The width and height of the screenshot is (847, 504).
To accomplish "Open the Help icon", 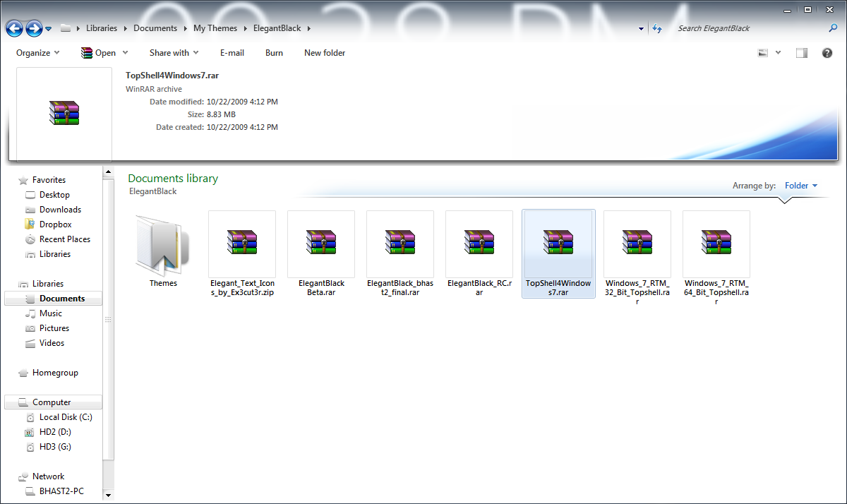I will (827, 53).
